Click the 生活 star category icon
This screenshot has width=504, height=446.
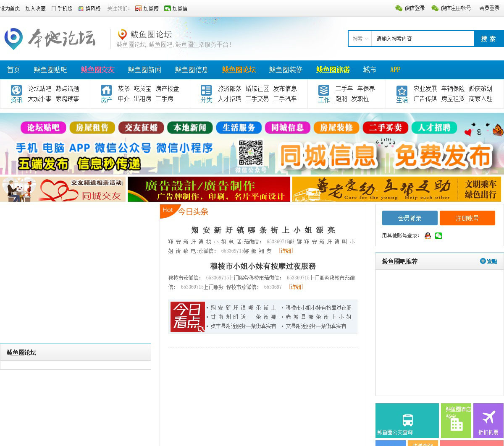(x=402, y=91)
